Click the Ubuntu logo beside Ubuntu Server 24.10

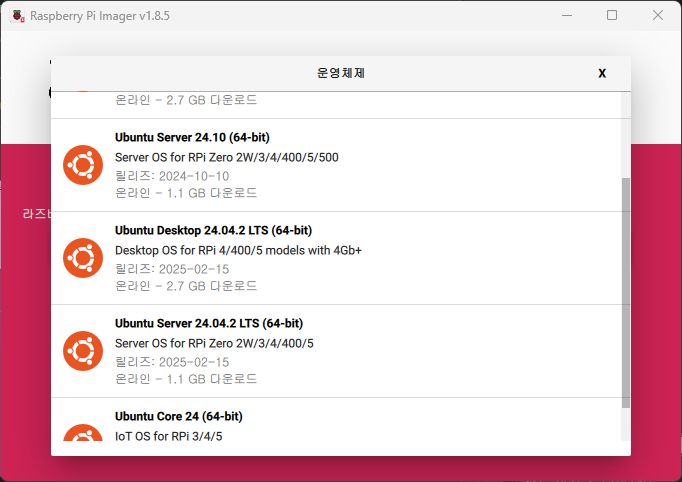(83, 165)
